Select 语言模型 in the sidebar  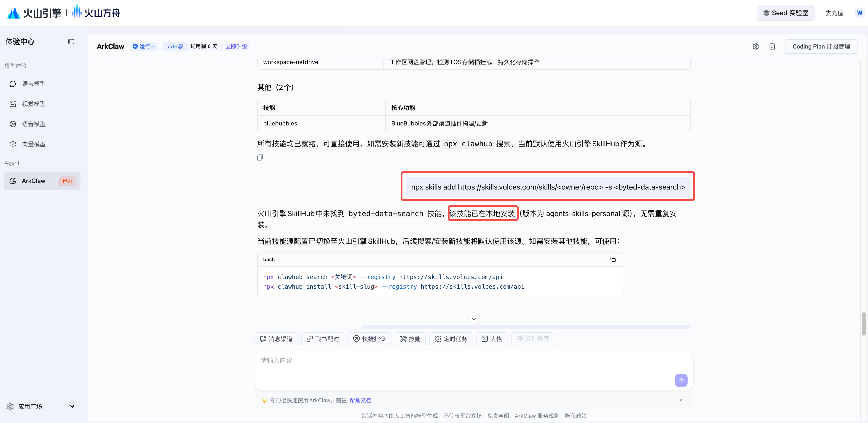[x=34, y=84]
